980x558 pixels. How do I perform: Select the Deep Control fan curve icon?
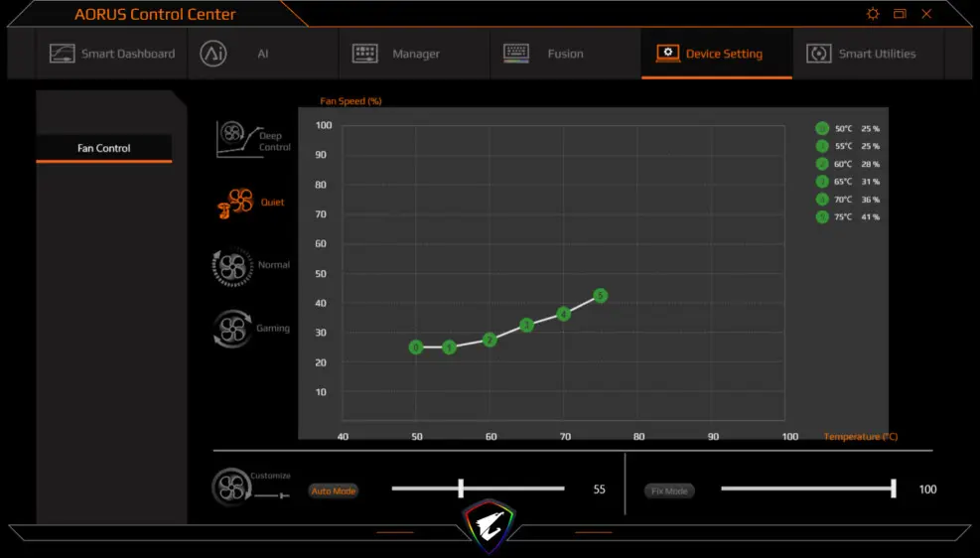coord(238,139)
